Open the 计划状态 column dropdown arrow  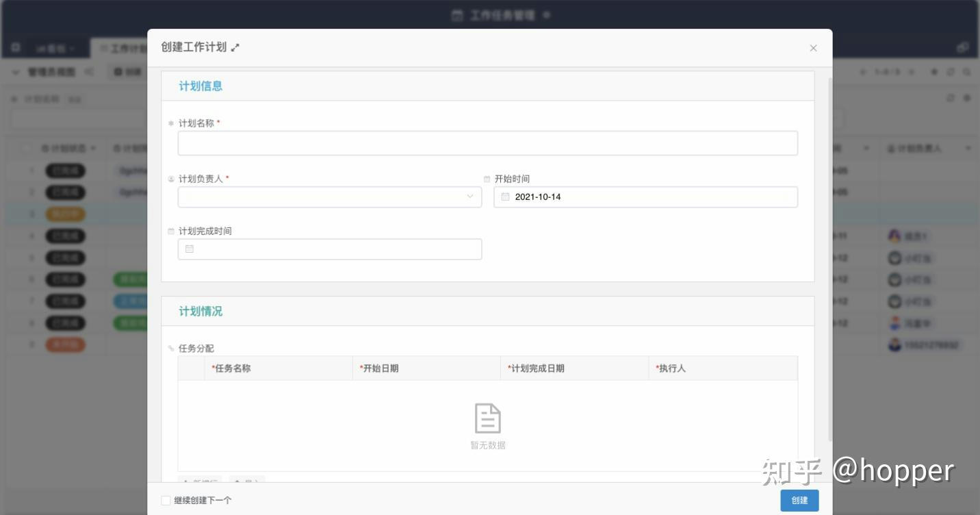(x=93, y=149)
